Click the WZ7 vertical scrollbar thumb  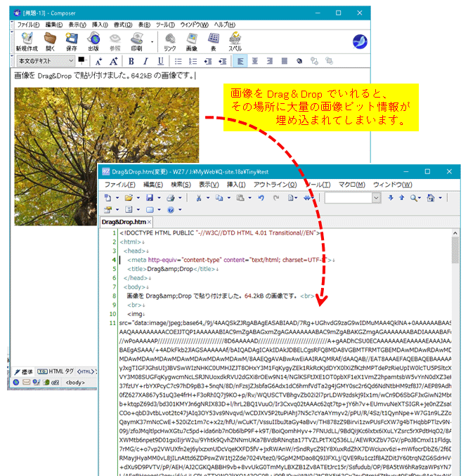(455, 250)
